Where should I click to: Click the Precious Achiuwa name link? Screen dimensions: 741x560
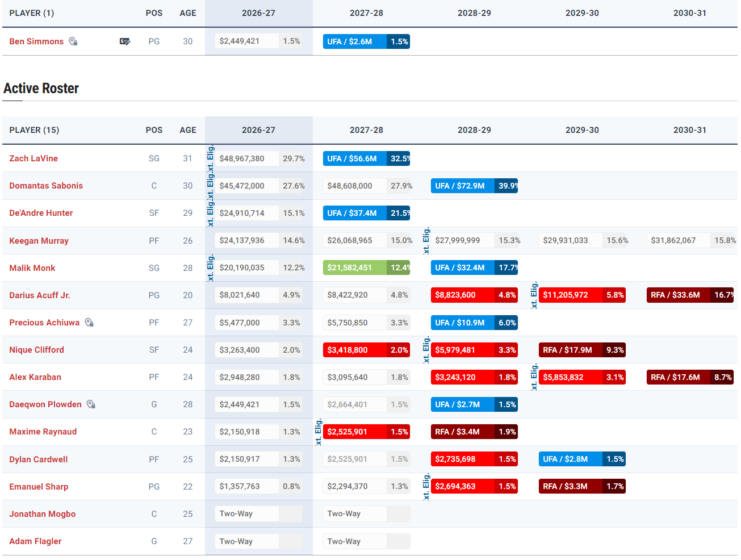(44, 323)
